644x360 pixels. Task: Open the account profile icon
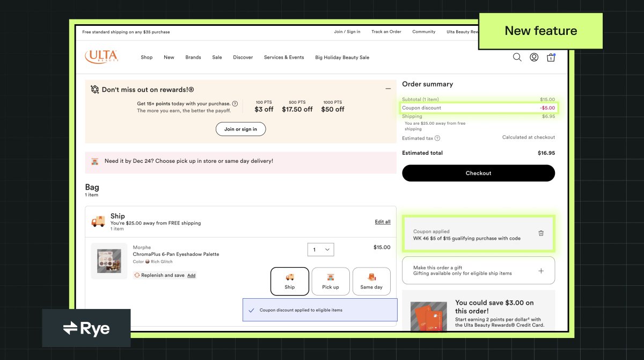point(534,57)
